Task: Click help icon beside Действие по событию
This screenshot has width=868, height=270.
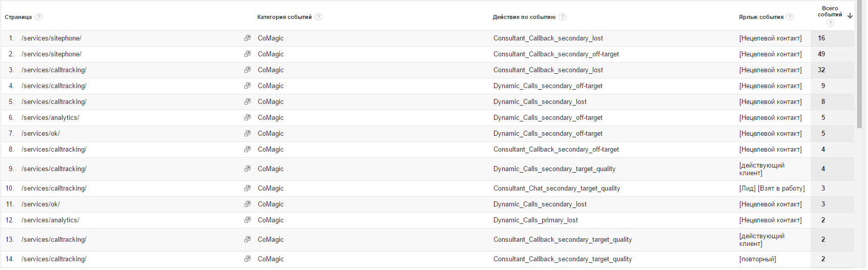Action: pyautogui.click(x=563, y=17)
